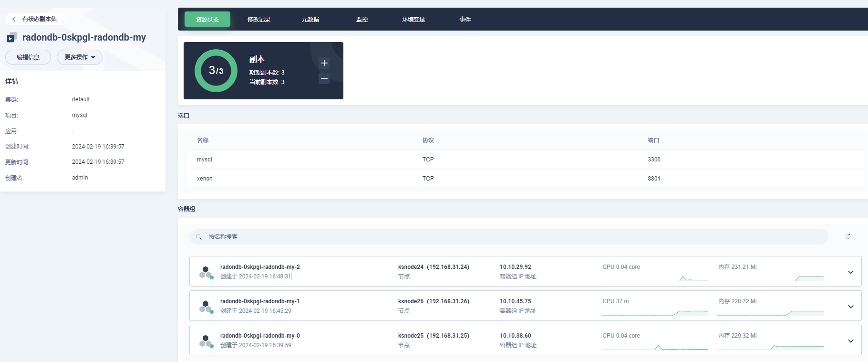
Task: Click the 项目 value mysql in details
Action: point(80,115)
